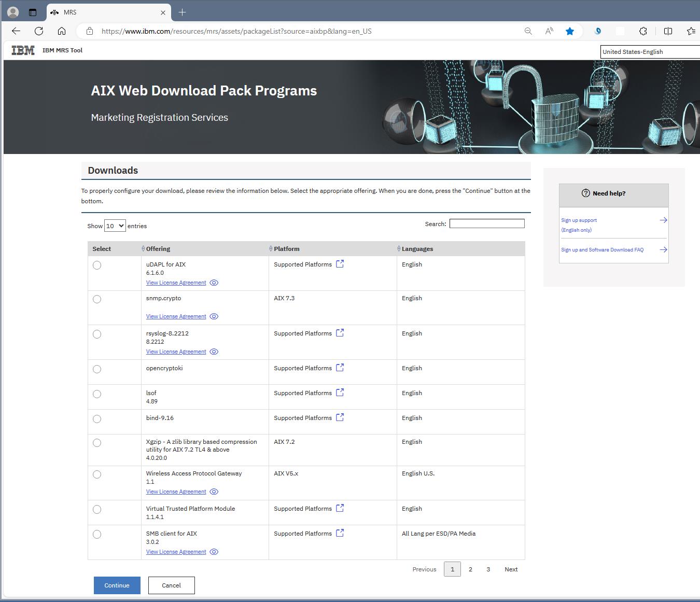Click the IBM MRS Tool header text
The image size is (700, 602).
tap(62, 50)
